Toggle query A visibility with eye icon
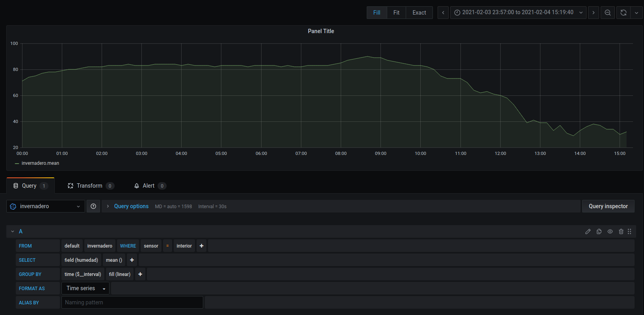 click(610, 231)
